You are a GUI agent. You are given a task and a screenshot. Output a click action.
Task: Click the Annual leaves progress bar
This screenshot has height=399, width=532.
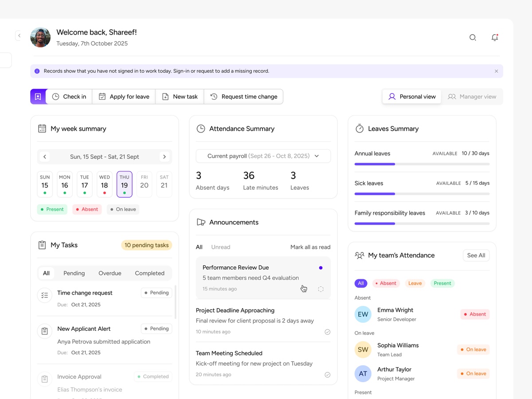pos(422,164)
